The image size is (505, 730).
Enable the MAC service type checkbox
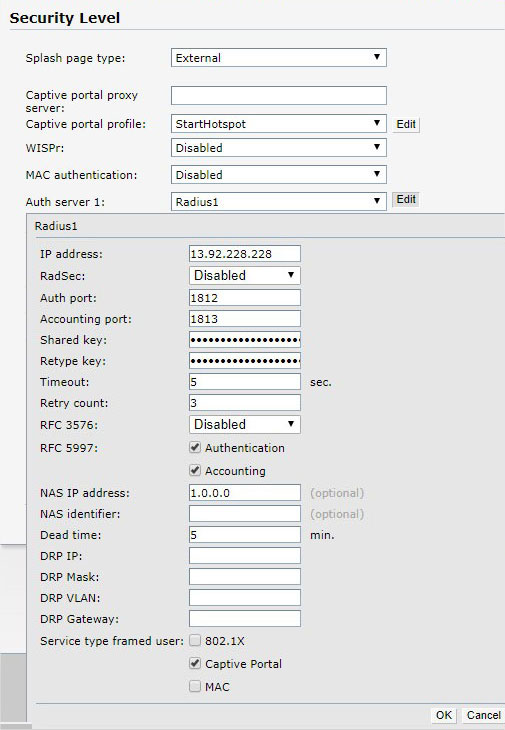[195, 686]
